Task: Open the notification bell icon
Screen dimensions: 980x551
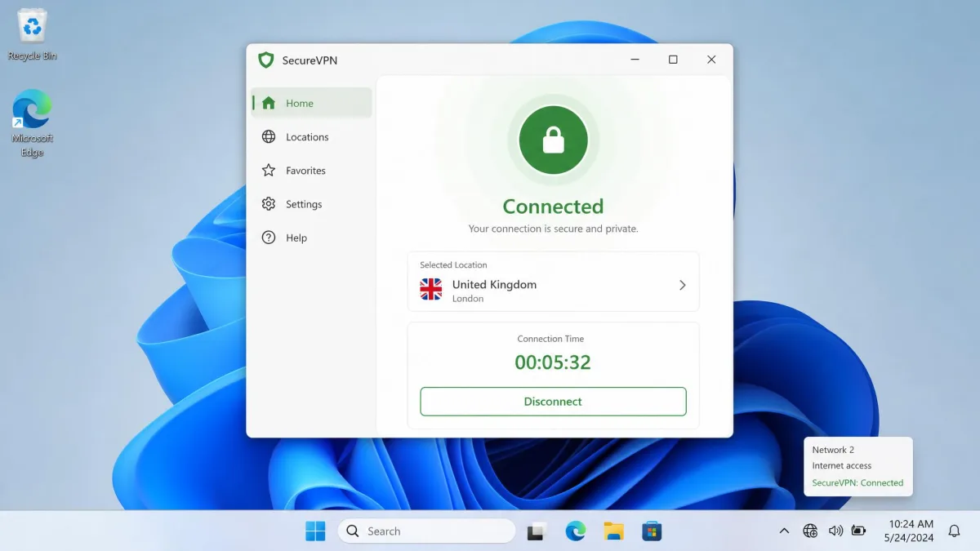Action: (x=954, y=531)
